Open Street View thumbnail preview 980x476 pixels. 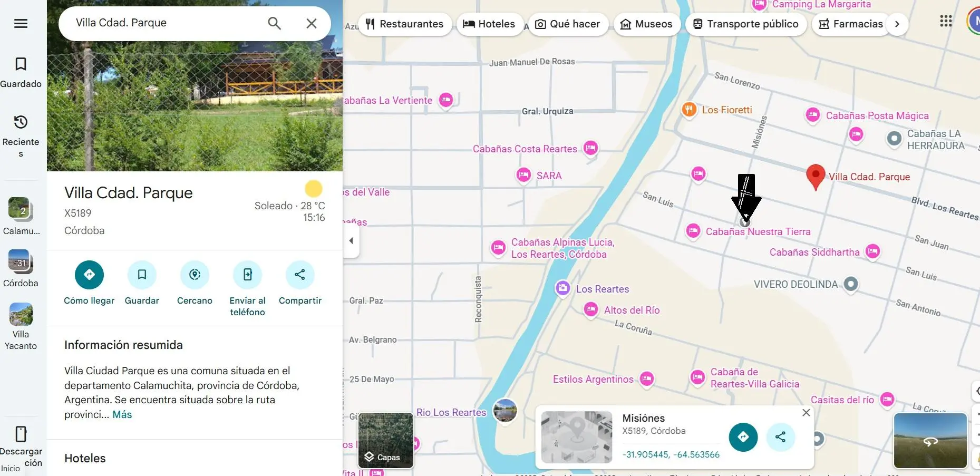930,441
